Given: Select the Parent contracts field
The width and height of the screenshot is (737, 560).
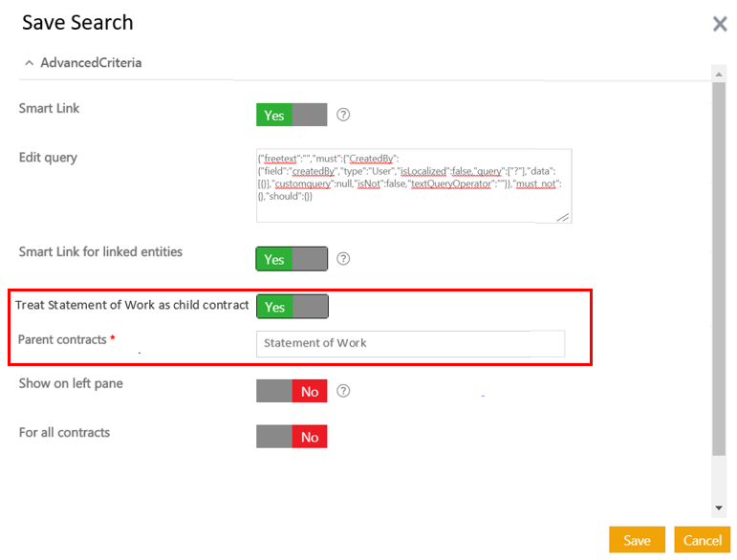Looking at the screenshot, I should pyautogui.click(x=410, y=343).
